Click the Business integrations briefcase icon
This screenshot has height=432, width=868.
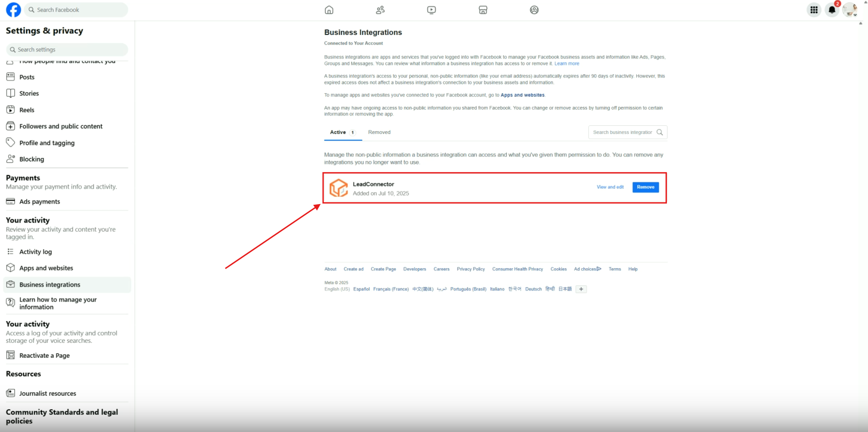[11, 284]
